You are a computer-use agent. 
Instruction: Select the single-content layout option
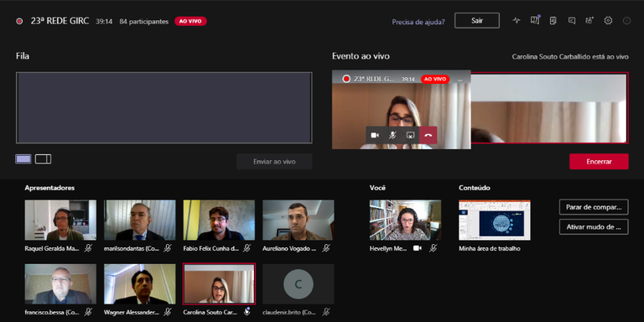pos(23,159)
